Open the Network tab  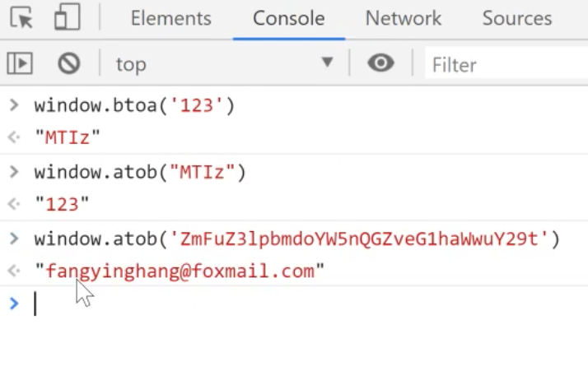404,18
